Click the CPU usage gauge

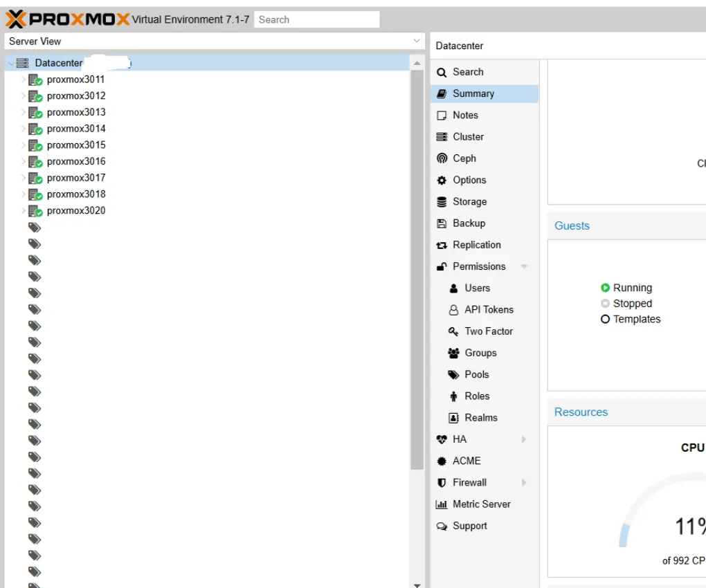(663, 511)
